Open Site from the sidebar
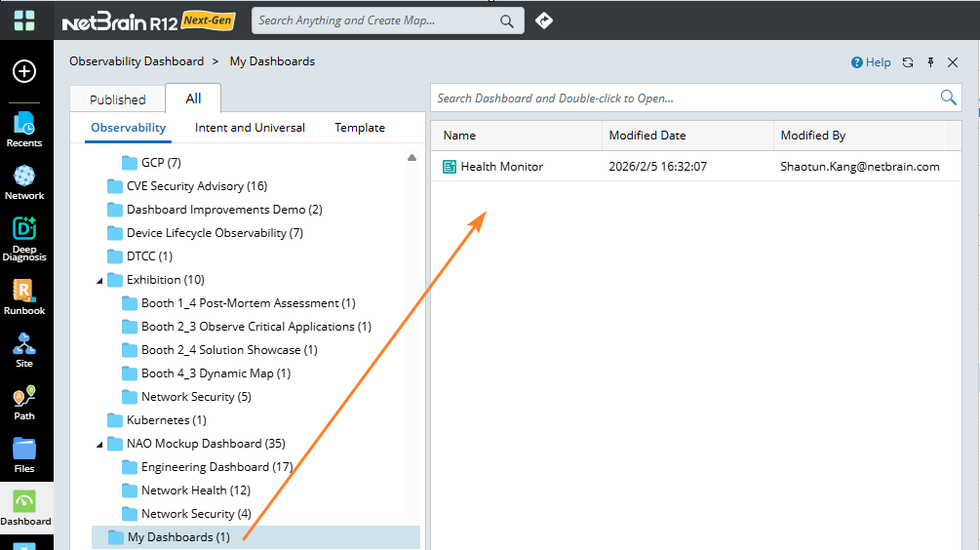 24,349
